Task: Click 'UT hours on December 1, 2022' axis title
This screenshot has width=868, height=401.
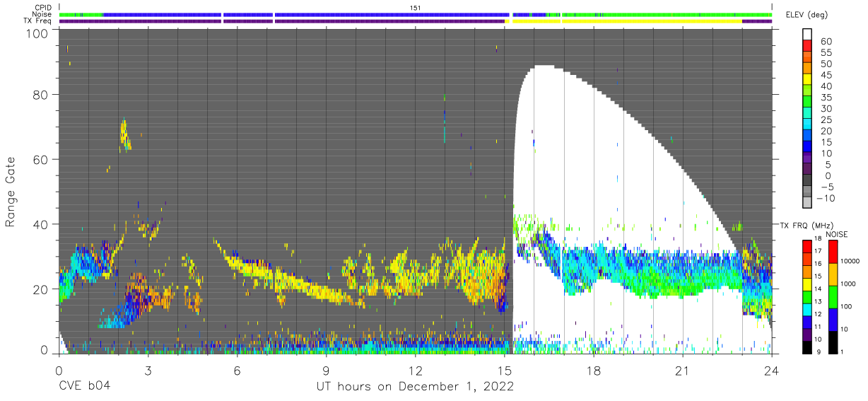Action: click(x=414, y=388)
